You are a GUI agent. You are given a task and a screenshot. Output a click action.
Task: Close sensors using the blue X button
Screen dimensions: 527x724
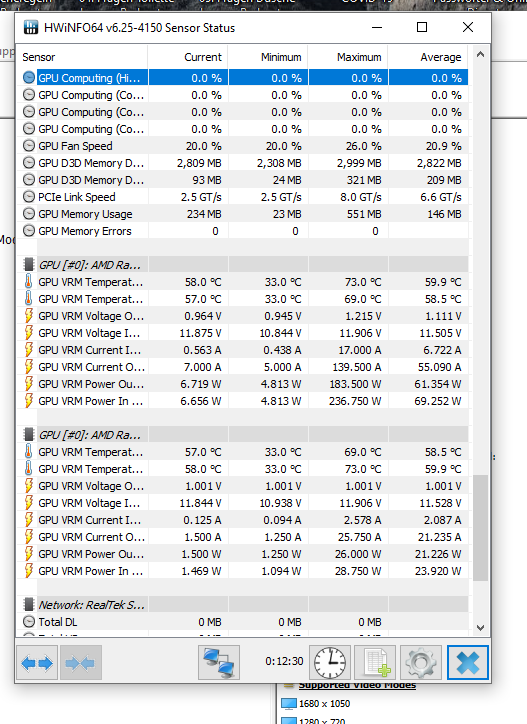(x=467, y=663)
